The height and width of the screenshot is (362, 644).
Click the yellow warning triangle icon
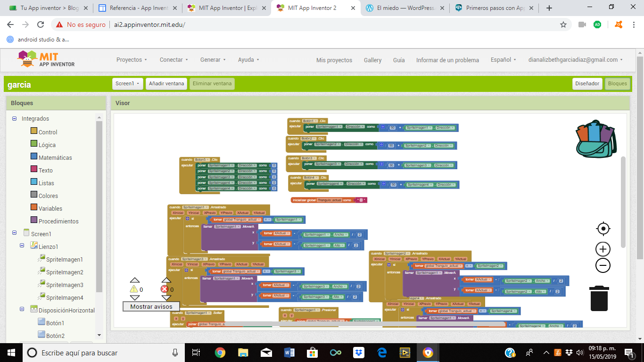(134, 289)
